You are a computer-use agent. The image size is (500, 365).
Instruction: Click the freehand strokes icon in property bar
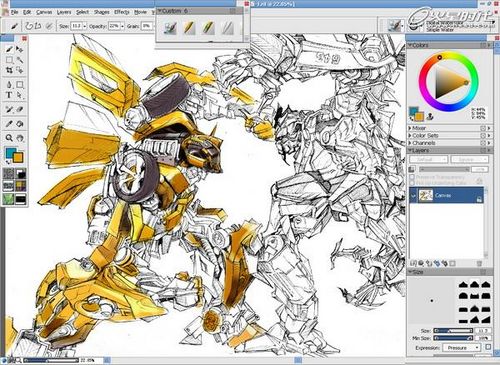[29, 26]
